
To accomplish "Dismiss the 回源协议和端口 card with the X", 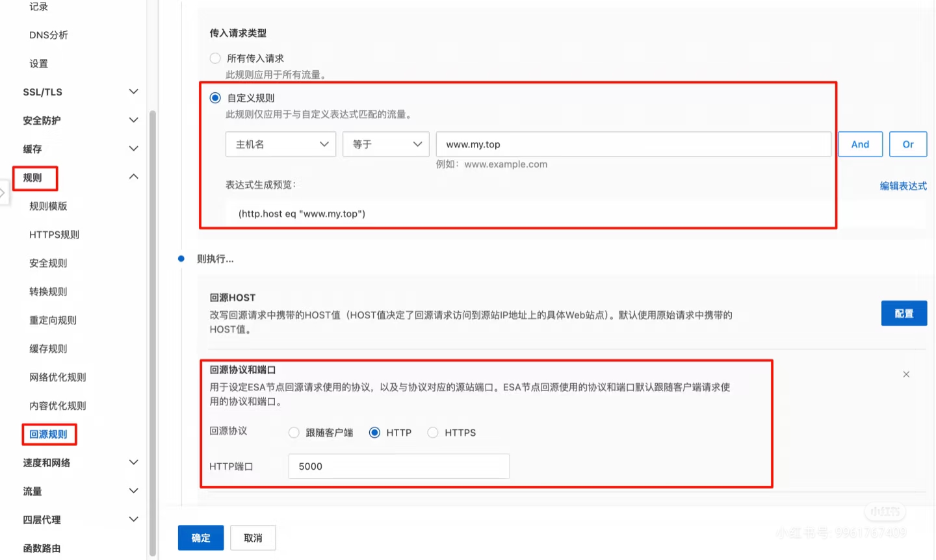I will pyautogui.click(x=905, y=374).
